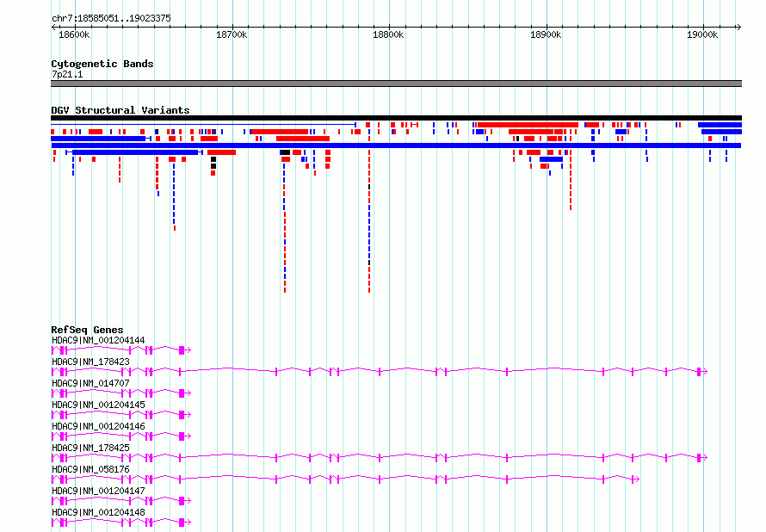766x532 pixels.
Task: Open the HDAC9|NM_001204148 gene label
Action: (98, 512)
